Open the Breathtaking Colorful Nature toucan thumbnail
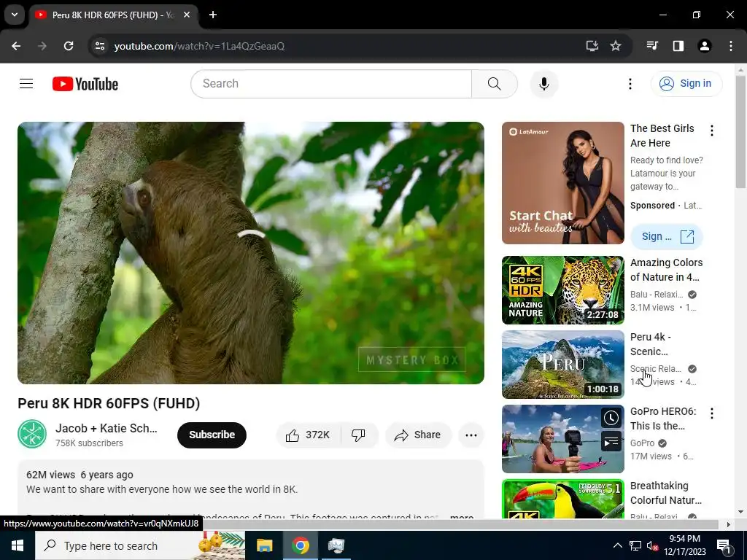Viewport: 747px width, 560px height. (562, 499)
